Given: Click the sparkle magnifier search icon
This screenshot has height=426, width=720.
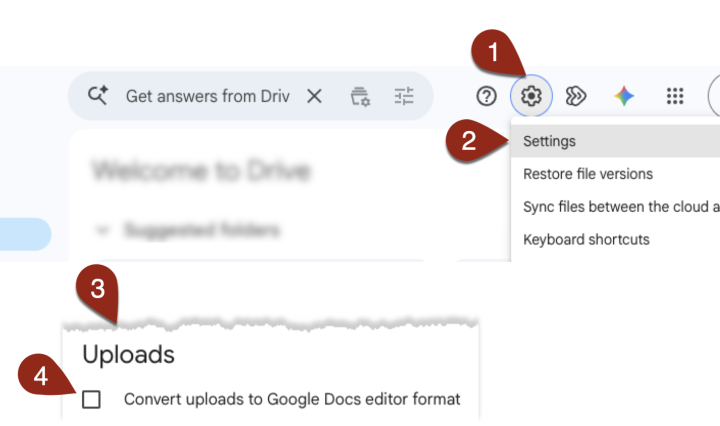Looking at the screenshot, I should point(98,95).
